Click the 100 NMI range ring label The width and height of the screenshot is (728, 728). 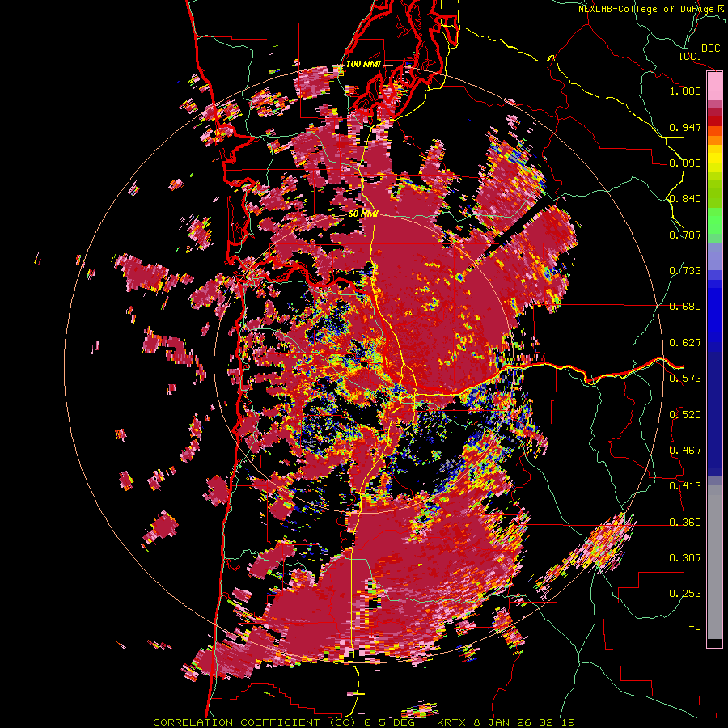click(363, 64)
